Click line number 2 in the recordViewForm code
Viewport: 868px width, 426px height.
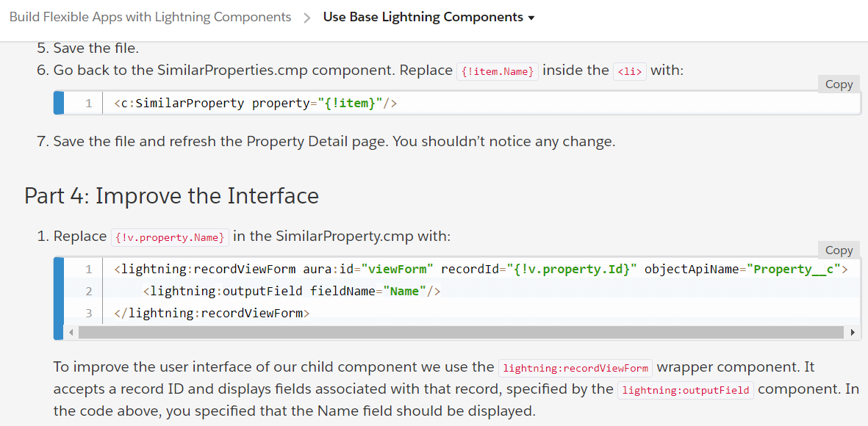89,292
